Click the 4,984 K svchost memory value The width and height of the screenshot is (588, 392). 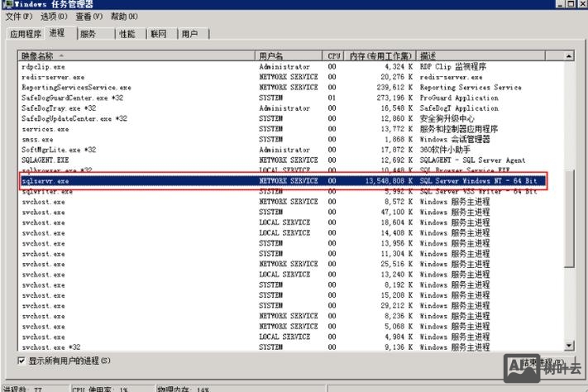[x=399, y=337]
